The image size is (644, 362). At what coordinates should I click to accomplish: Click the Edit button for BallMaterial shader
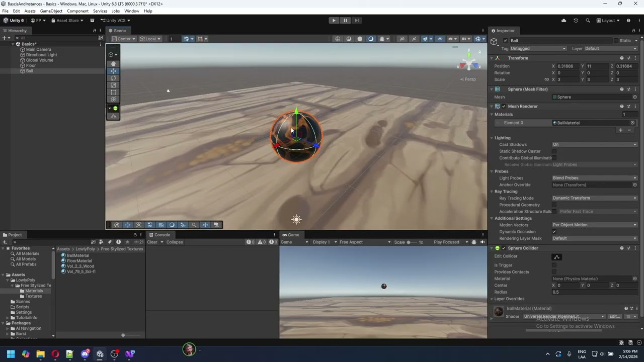coord(614,317)
